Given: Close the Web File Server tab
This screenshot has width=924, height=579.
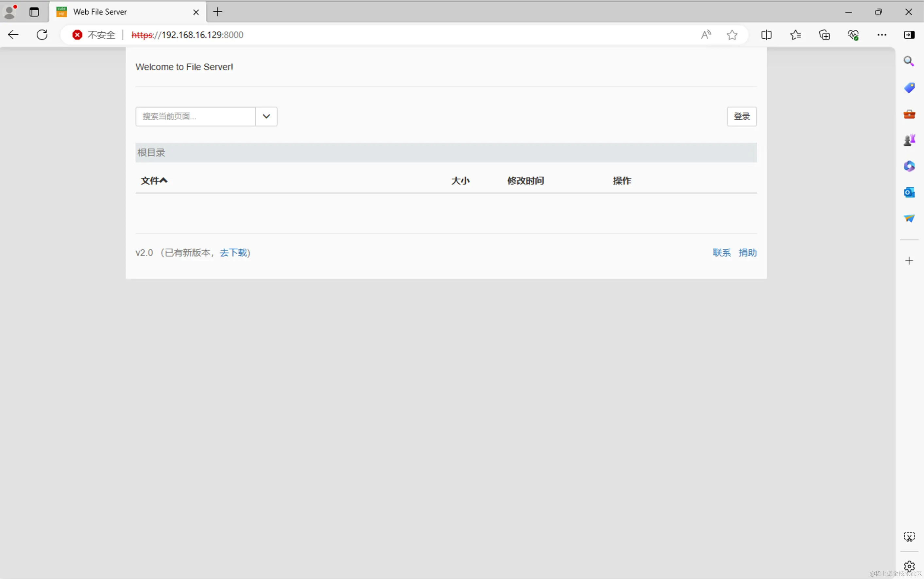Looking at the screenshot, I should pos(196,12).
